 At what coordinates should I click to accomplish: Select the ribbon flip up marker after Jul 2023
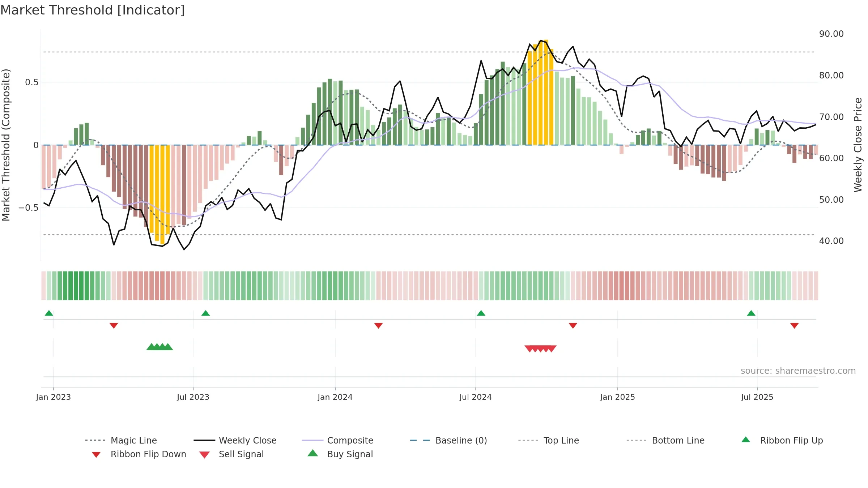[x=205, y=313]
